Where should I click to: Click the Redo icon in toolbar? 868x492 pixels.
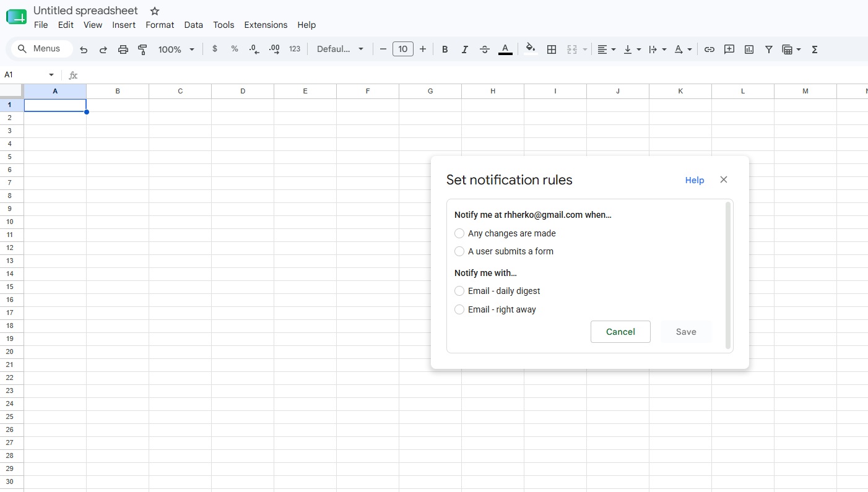pos(103,50)
